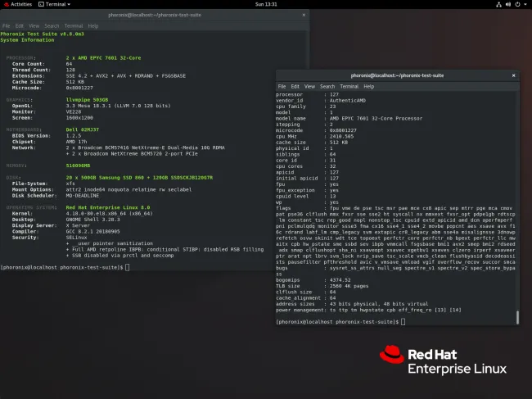
Task: Expand the system menu arrow in top bar
Action: [525, 4]
